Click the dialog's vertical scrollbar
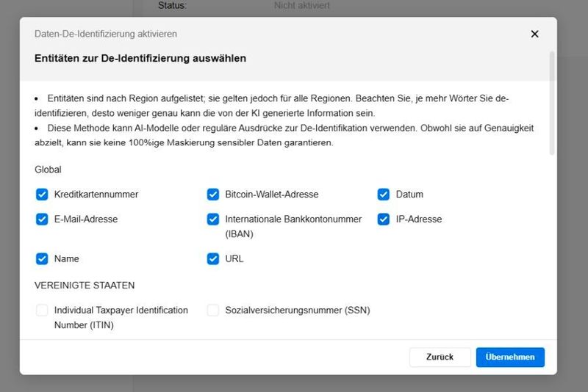 coord(552,103)
